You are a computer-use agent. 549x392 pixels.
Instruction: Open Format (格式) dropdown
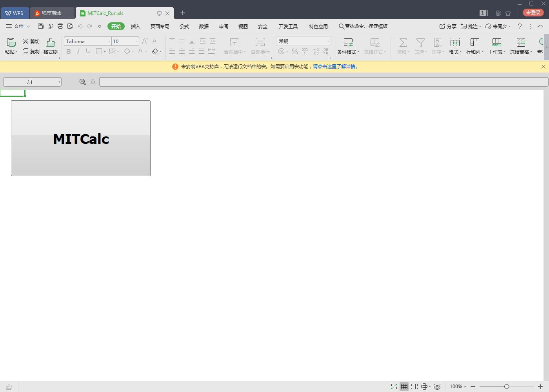pos(455,46)
